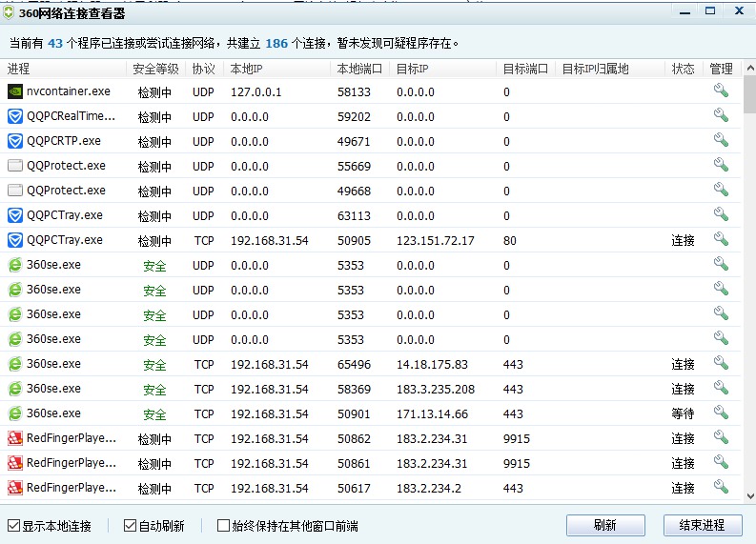Sort by the 安全等级 column header

[155, 70]
